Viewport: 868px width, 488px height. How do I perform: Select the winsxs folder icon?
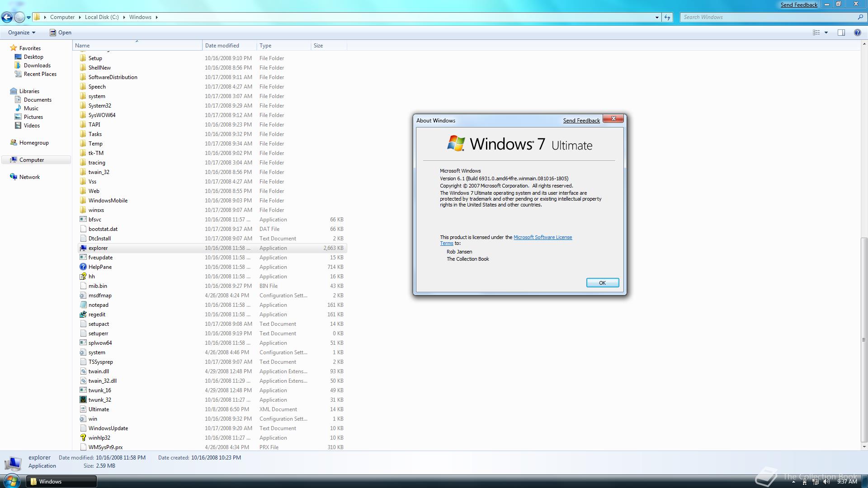[83, 210]
